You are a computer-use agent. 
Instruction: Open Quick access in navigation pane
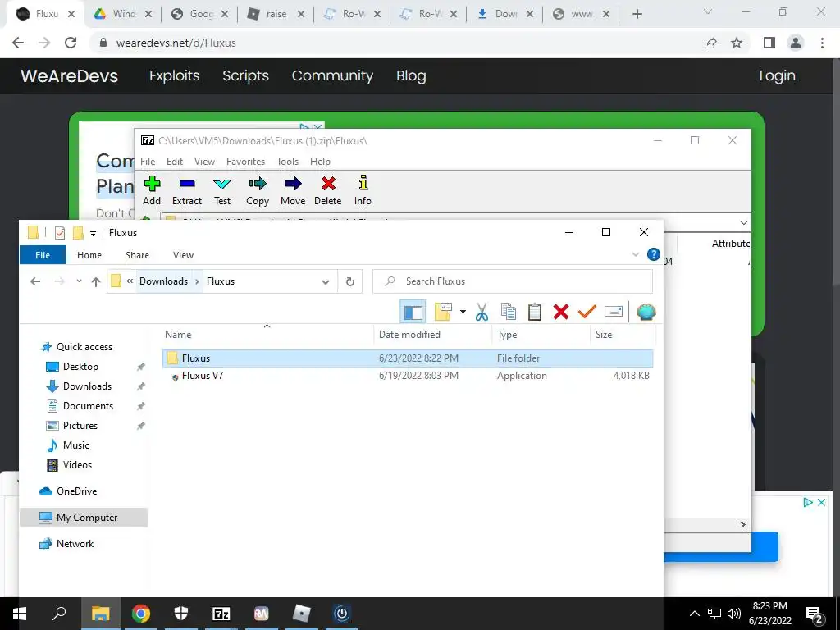[x=84, y=347]
